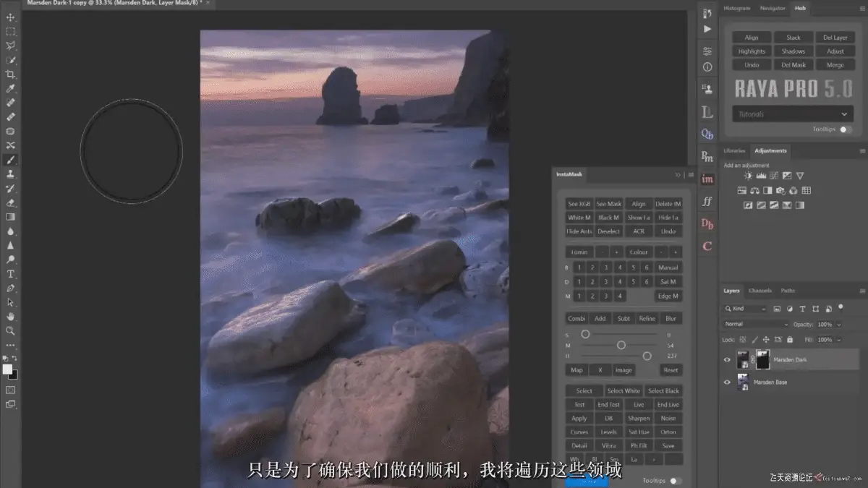Click the Refine button in InstaMask

(647, 318)
